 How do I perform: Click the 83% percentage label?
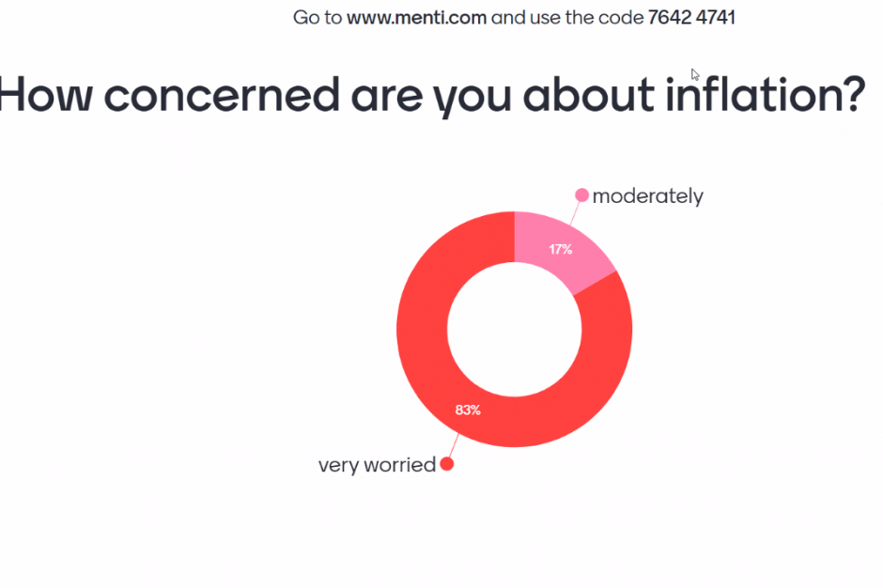pos(468,410)
